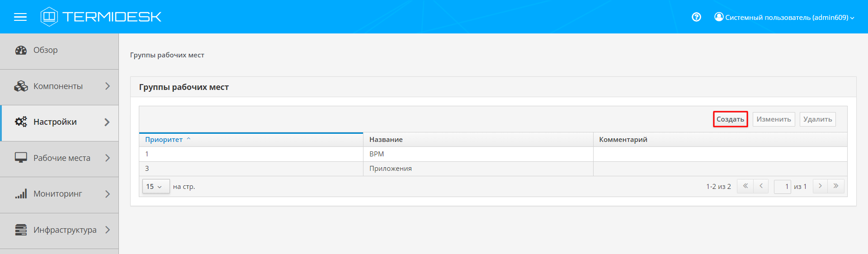Sort table by Приоритет column header

[x=164, y=140]
